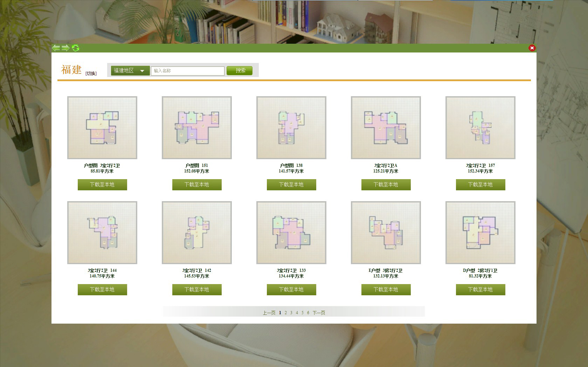Open the 户型图 151 floor plan thumbnail
This screenshot has width=588, height=367.
point(197,128)
